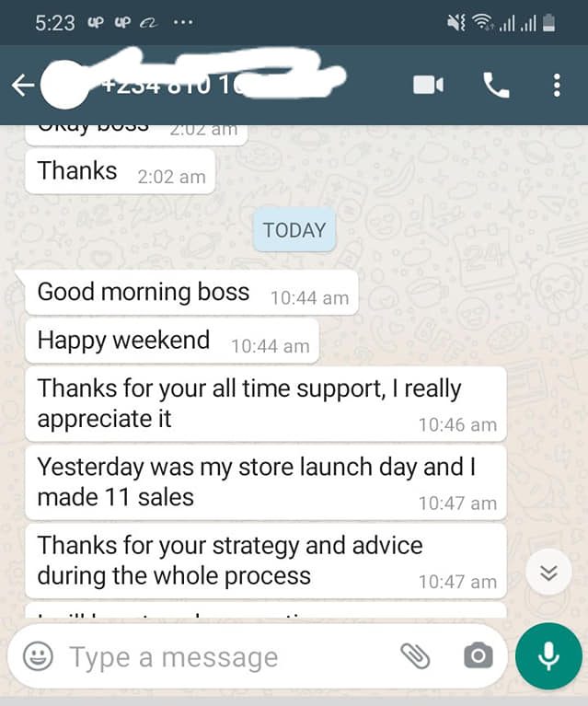This screenshot has height=706, width=588.
Task: Tap the all time support message
Action: click(266, 404)
